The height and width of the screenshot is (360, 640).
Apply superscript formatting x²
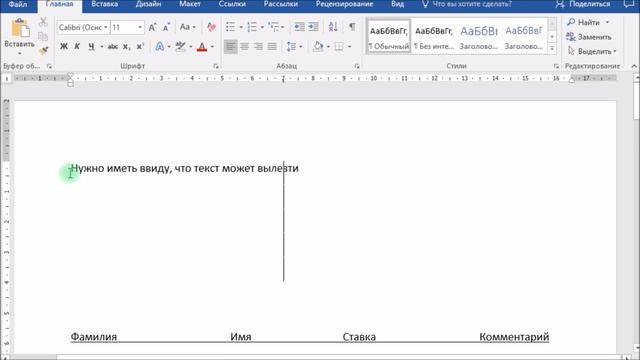click(140, 47)
